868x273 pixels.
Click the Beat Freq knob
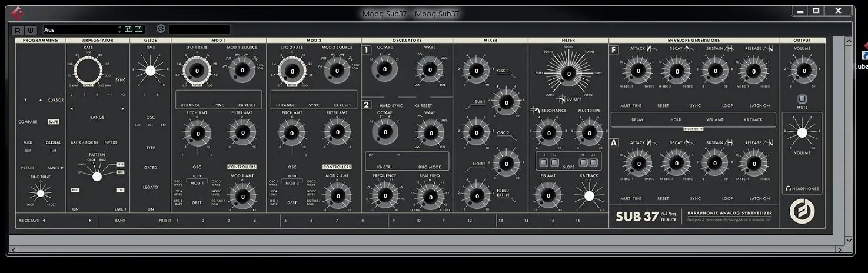[430, 196]
